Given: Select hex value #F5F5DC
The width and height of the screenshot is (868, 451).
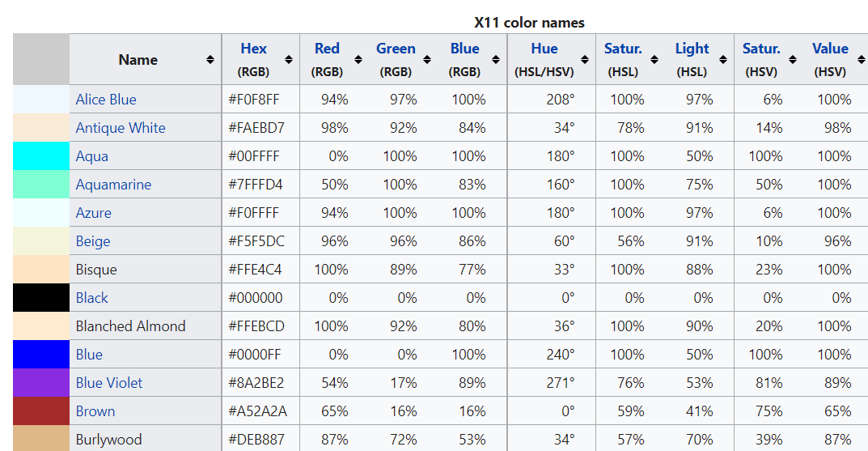Looking at the screenshot, I should pos(256,241).
